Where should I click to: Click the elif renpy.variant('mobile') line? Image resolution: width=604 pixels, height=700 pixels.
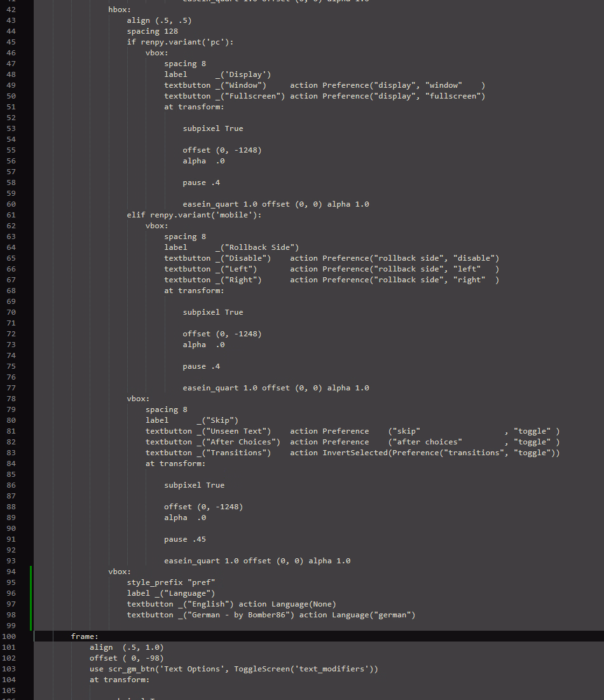pyautogui.click(x=194, y=215)
